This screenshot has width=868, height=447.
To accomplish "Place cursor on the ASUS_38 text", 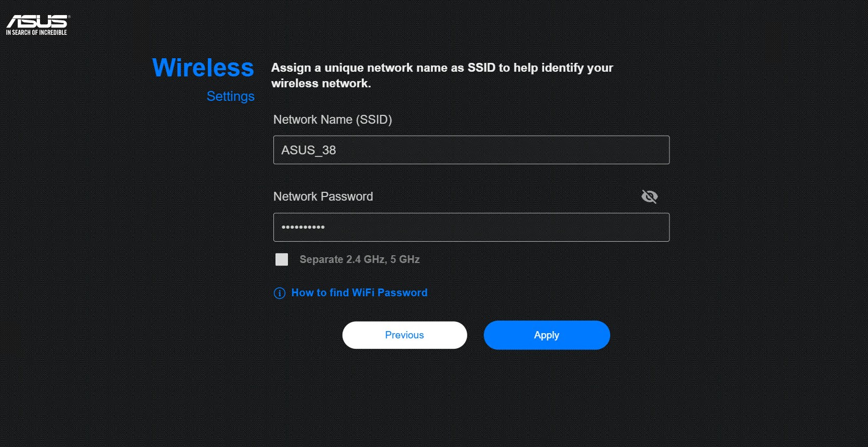I will [309, 150].
